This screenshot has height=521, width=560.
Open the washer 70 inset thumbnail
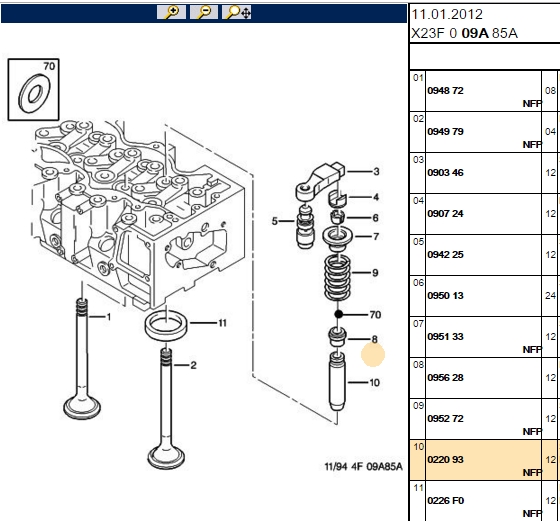34,90
